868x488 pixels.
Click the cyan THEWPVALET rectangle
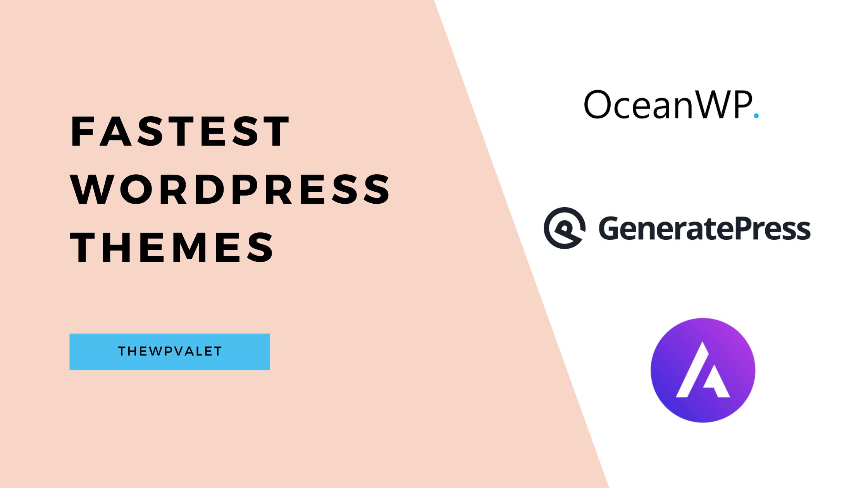click(x=169, y=352)
